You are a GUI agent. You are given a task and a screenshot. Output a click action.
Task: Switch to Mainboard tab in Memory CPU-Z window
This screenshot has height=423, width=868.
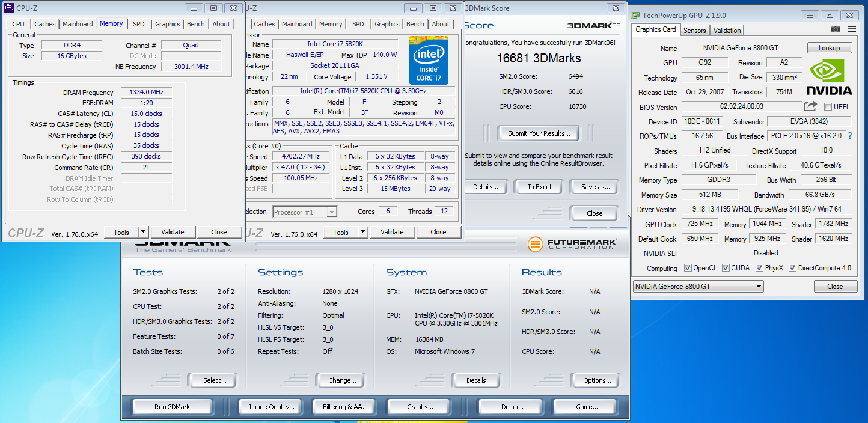pos(78,24)
